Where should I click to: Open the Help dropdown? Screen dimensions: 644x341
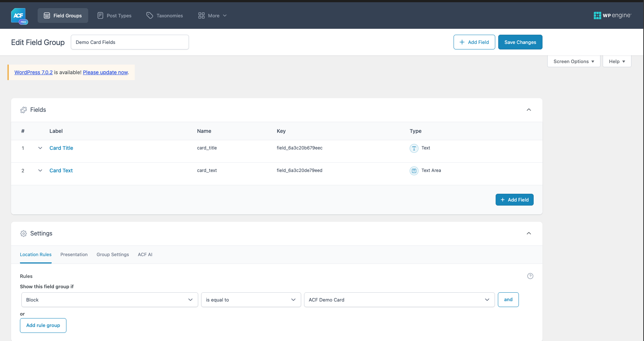(617, 61)
